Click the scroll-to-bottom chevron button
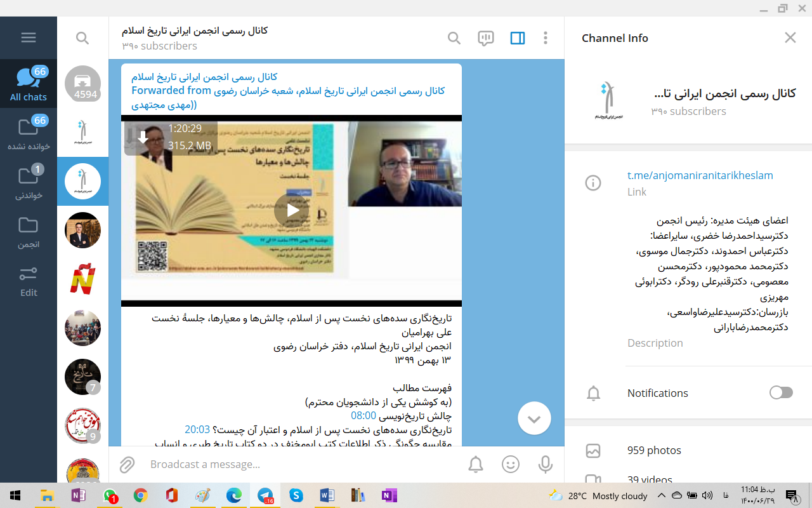Screen dimensions: 812x508 tap(534, 418)
